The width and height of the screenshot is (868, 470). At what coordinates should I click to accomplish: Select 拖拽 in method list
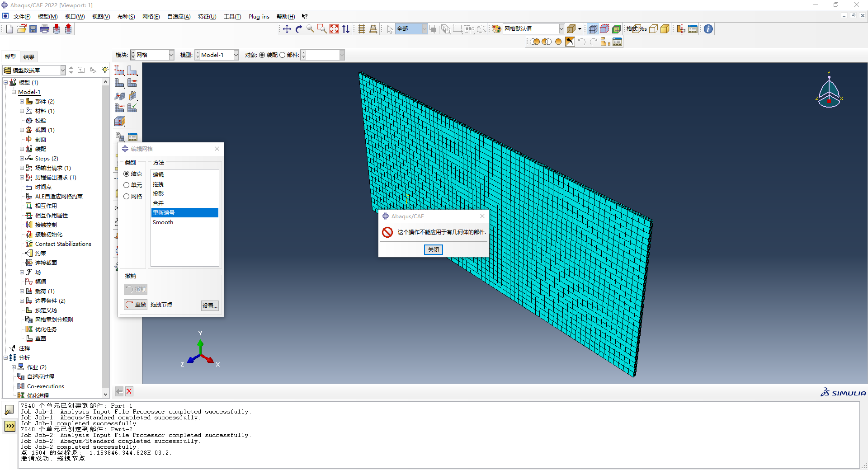(x=185, y=184)
